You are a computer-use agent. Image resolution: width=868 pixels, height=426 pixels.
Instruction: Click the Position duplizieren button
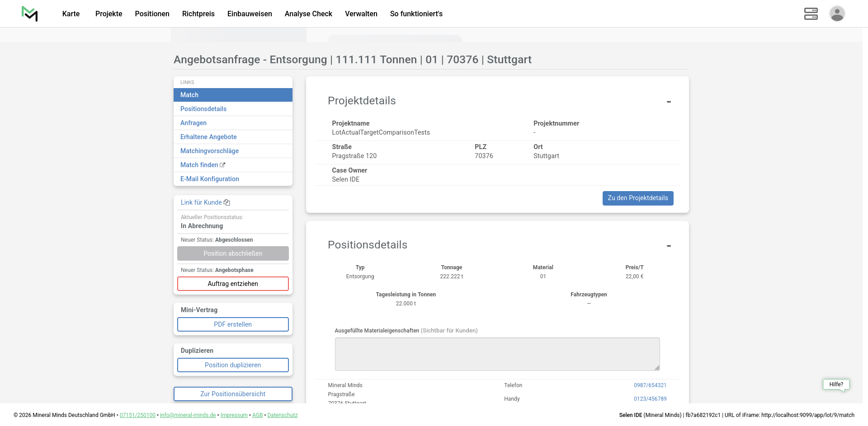click(233, 365)
